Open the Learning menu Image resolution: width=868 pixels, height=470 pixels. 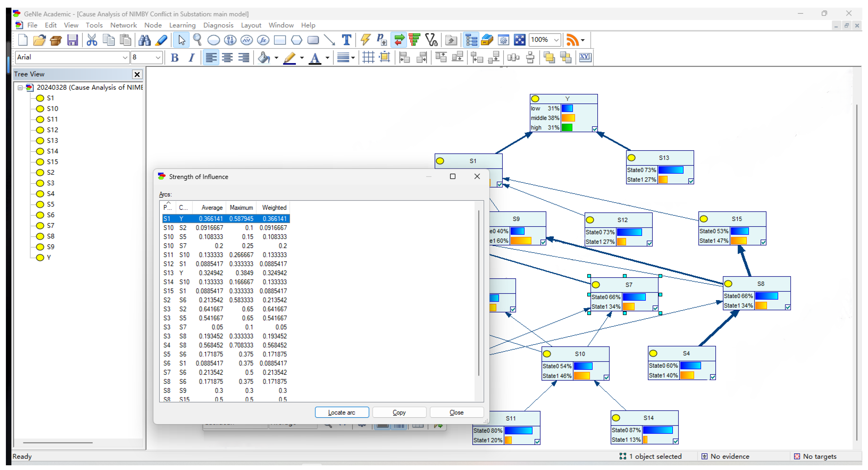click(x=182, y=25)
